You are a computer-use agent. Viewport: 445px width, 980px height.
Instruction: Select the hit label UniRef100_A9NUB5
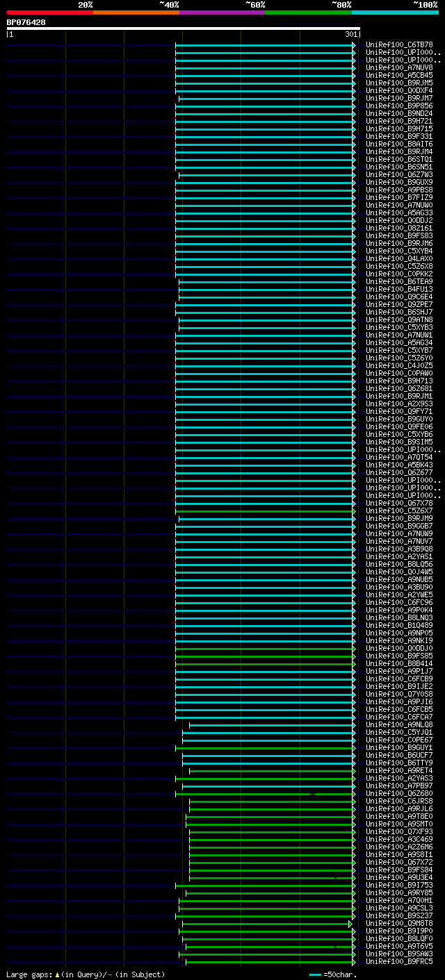399,580
